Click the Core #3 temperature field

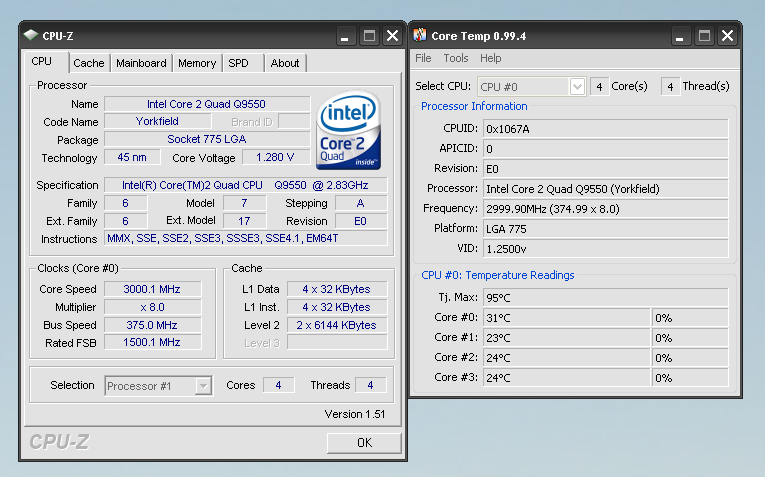[566, 378]
